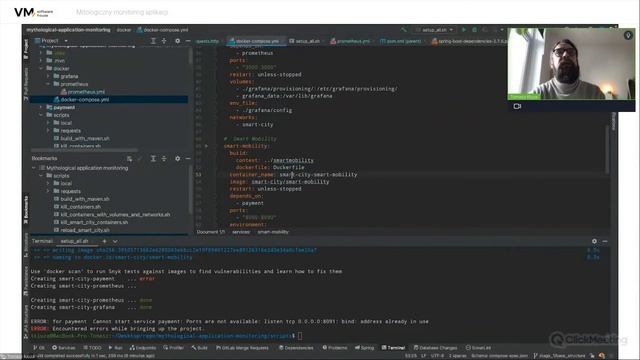
Task: Click the Expand All icon in Project panel header
Action: pyautogui.click(x=153, y=41)
